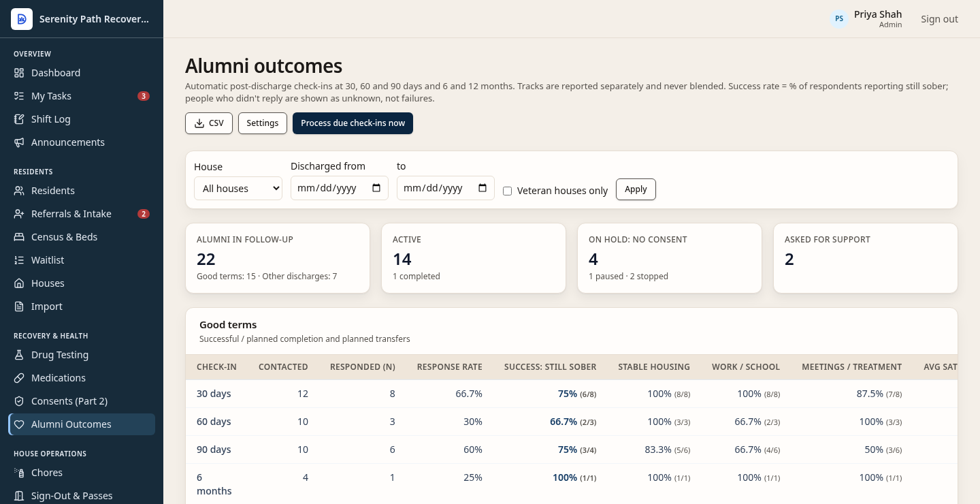Screen dimensions: 980x504
Task: Click the My Tasks checklist icon
Action: (x=19, y=96)
